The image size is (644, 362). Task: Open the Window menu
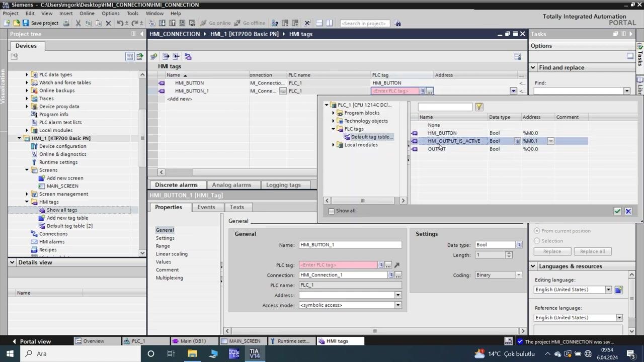click(x=154, y=14)
